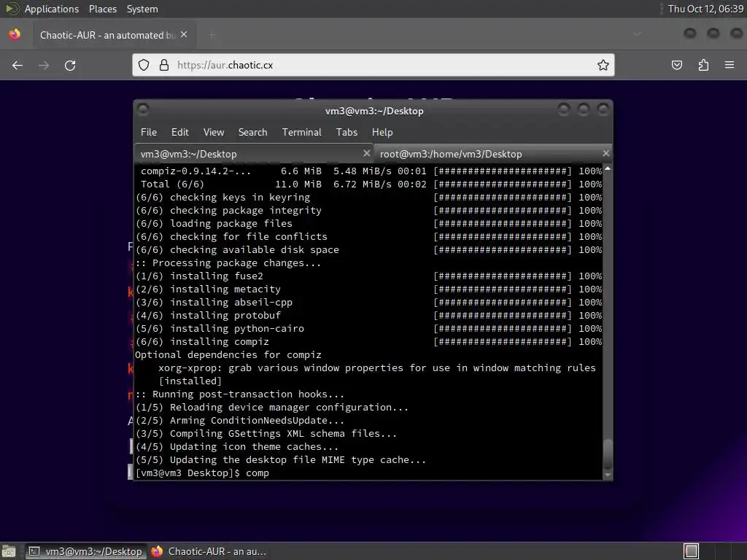The width and height of the screenshot is (747, 560).
Task: Click the aur.chaotic.cx address bar
Action: [373, 65]
